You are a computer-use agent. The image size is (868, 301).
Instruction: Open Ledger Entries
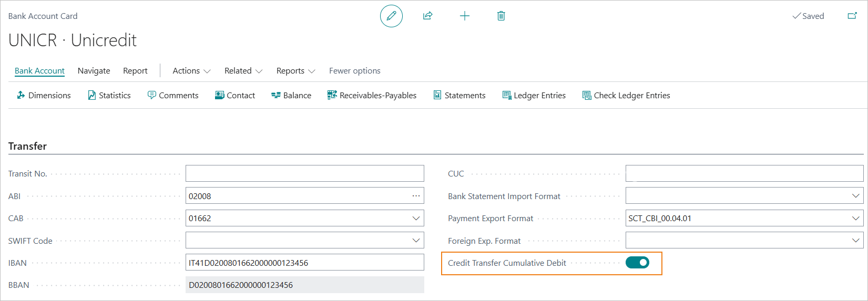(534, 95)
